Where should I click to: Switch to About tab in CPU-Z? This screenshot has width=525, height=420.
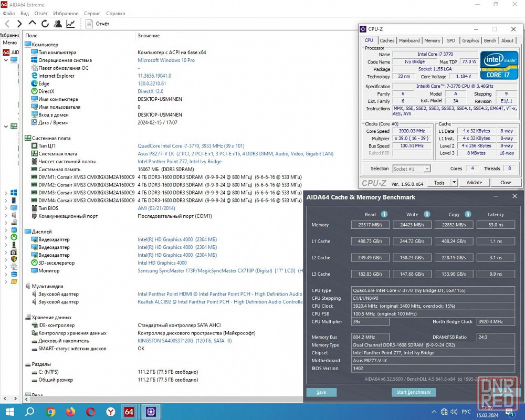507,40
